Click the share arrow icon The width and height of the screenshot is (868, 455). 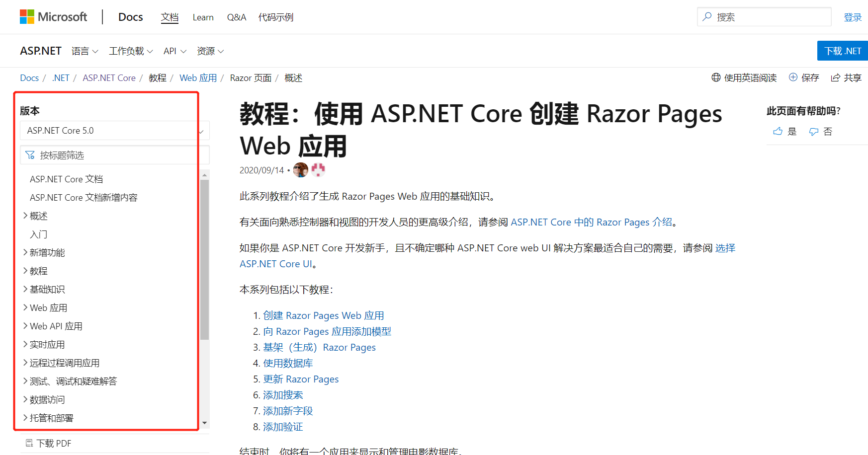pyautogui.click(x=835, y=77)
